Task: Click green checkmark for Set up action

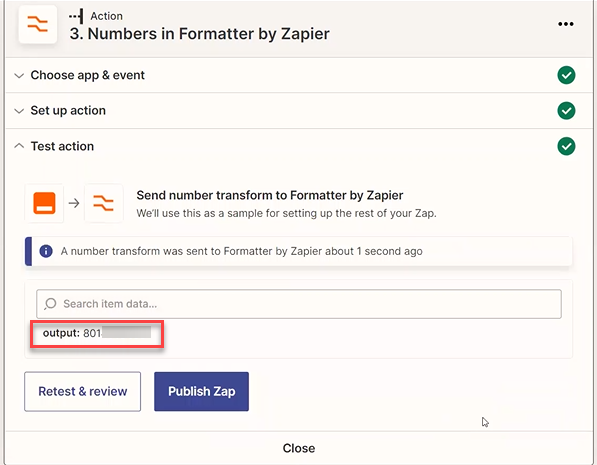Action: click(x=566, y=110)
